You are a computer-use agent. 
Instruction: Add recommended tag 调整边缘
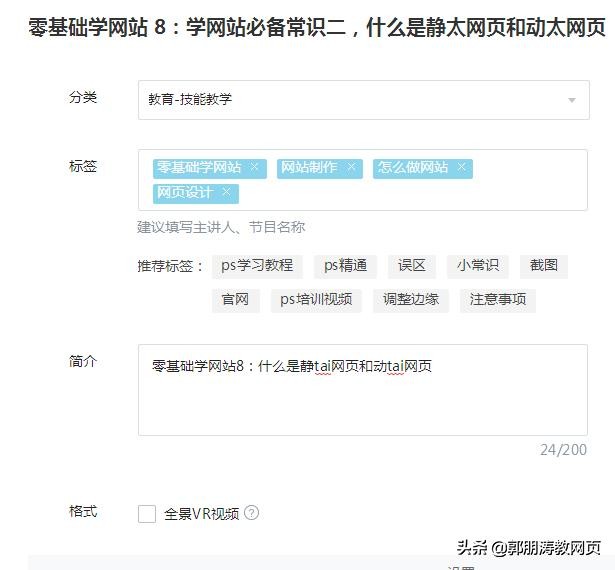(411, 300)
